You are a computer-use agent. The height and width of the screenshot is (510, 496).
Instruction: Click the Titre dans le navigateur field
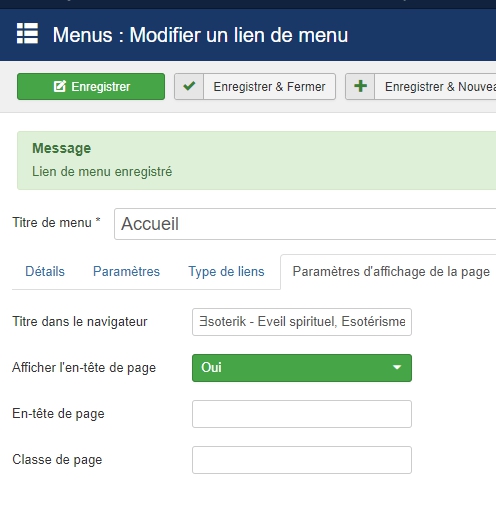click(x=302, y=322)
